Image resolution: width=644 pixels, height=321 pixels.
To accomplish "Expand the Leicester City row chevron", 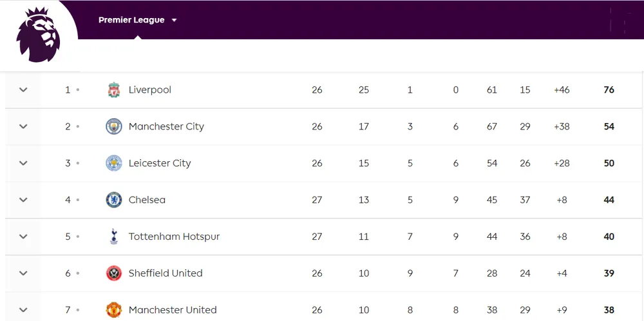I will click(x=23, y=164).
